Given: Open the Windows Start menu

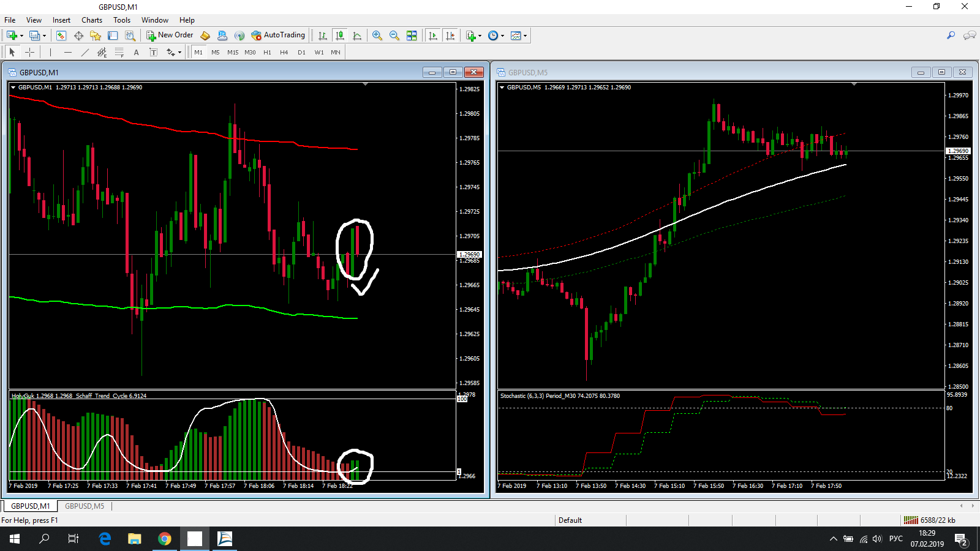Looking at the screenshot, I should click(15, 539).
